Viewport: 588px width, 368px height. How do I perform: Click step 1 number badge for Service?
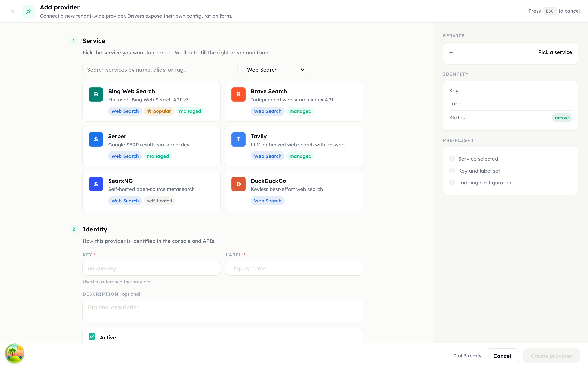click(74, 41)
